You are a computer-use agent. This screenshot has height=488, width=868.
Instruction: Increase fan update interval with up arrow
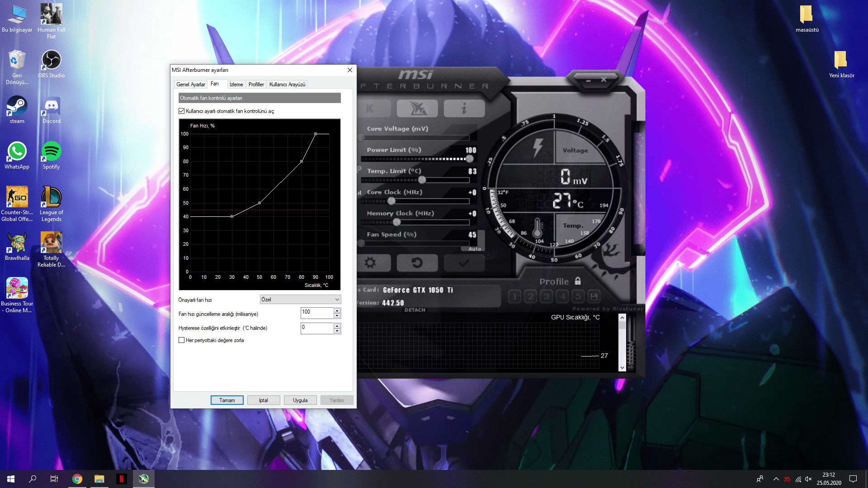(337, 310)
